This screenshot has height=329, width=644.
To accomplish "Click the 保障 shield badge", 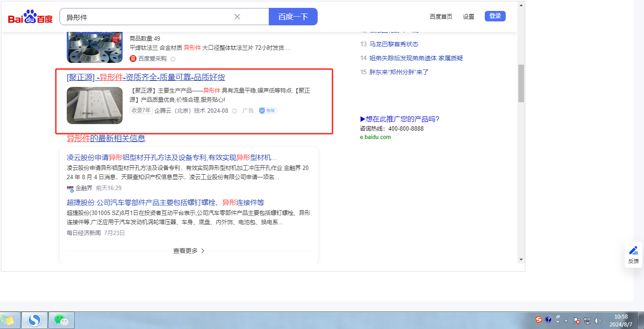I will point(268,111).
